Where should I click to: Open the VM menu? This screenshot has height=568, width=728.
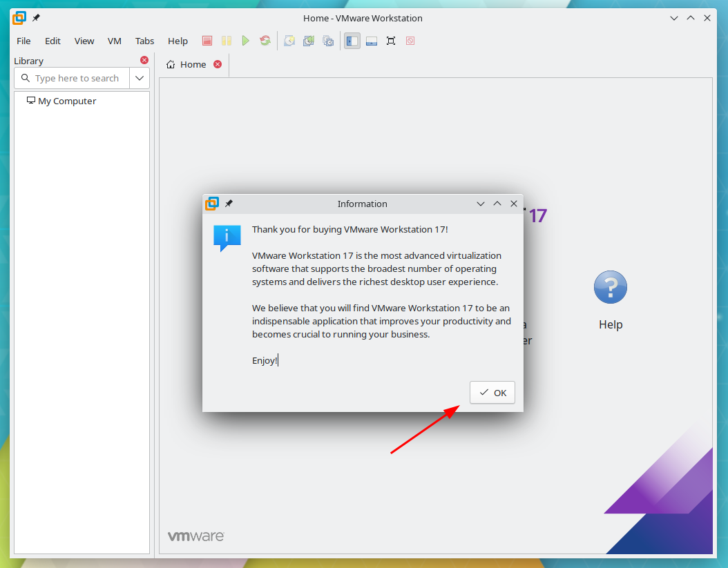coord(115,41)
